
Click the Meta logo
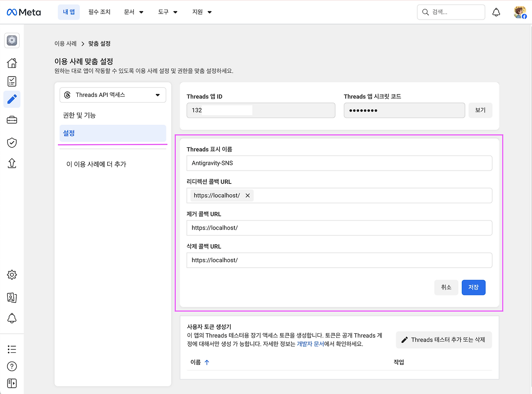click(x=24, y=12)
